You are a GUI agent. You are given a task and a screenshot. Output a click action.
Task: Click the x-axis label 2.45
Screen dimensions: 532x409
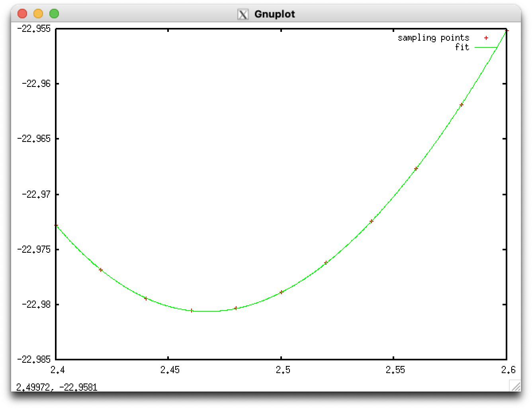click(x=170, y=370)
